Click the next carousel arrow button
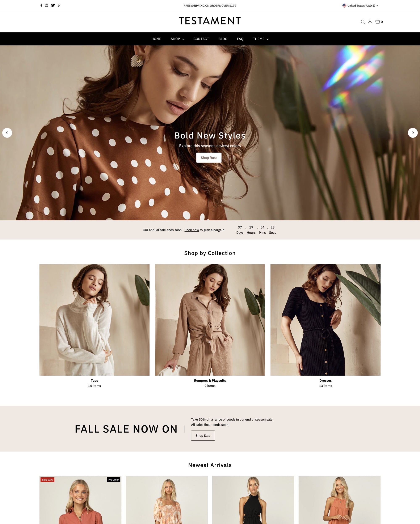Image resolution: width=420 pixels, height=524 pixels. pyautogui.click(x=413, y=132)
